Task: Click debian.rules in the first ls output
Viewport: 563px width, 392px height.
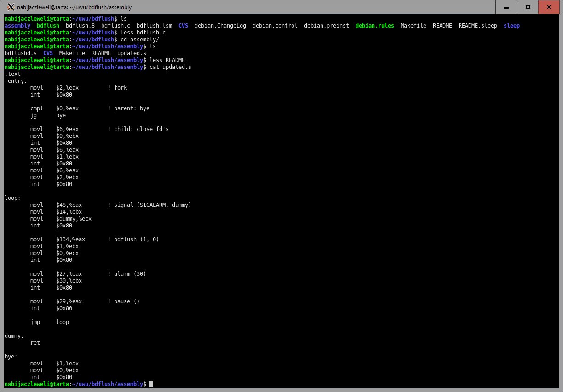Action: click(374, 26)
